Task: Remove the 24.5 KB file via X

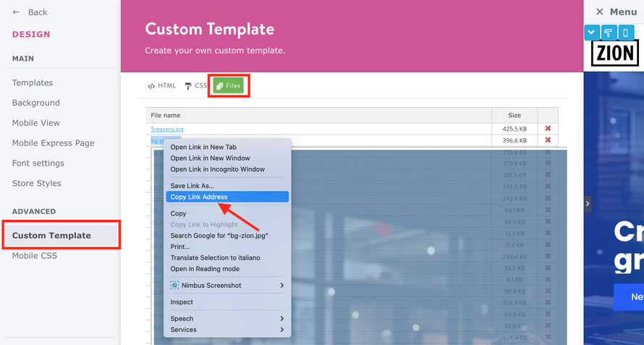Action: pos(548,326)
